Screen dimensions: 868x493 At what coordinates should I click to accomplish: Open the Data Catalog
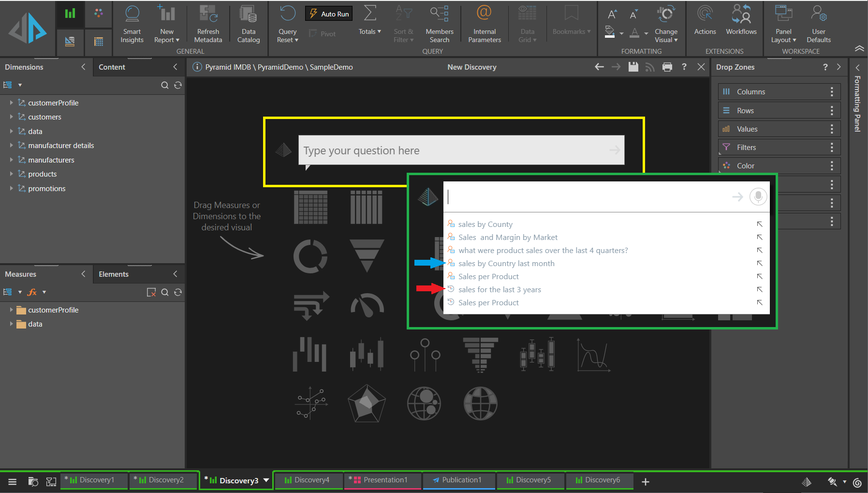[x=249, y=24]
